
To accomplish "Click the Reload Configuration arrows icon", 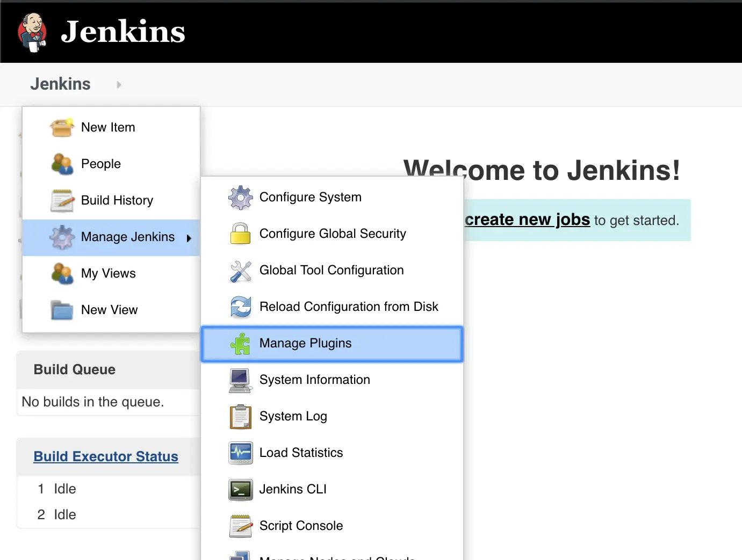I will [x=240, y=307].
